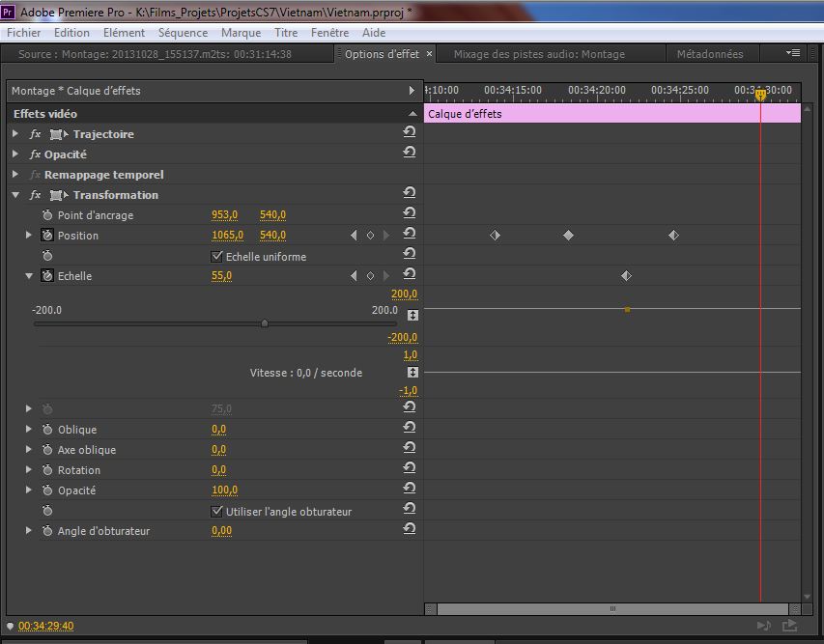Disable Utiliser l'angle obturateur checkbox
Image resolution: width=824 pixels, height=644 pixels.
[x=216, y=511]
